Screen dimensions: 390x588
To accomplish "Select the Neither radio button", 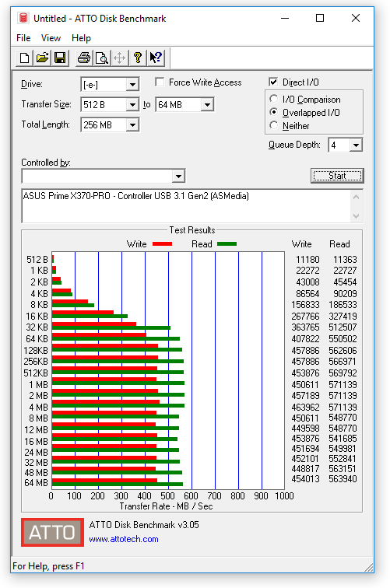I will pos(274,125).
